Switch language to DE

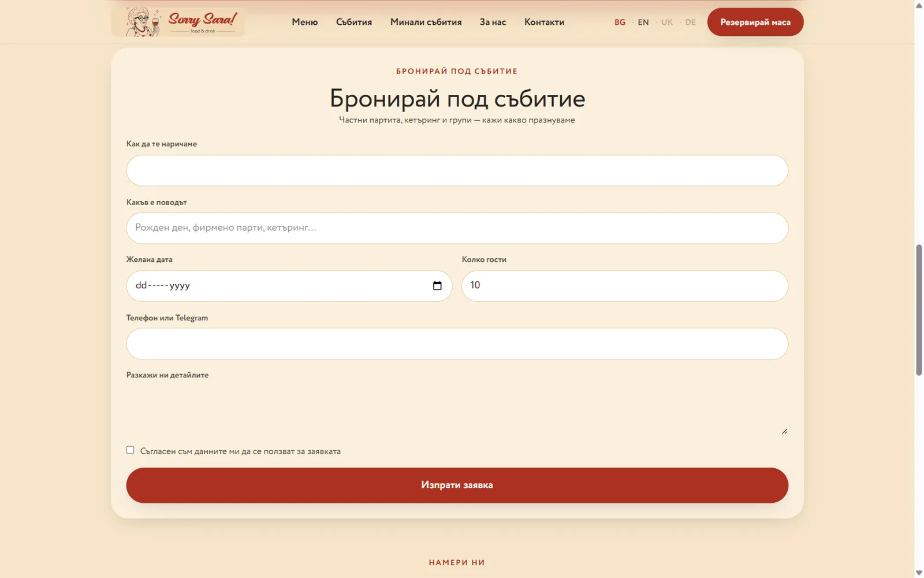pos(690,22)
